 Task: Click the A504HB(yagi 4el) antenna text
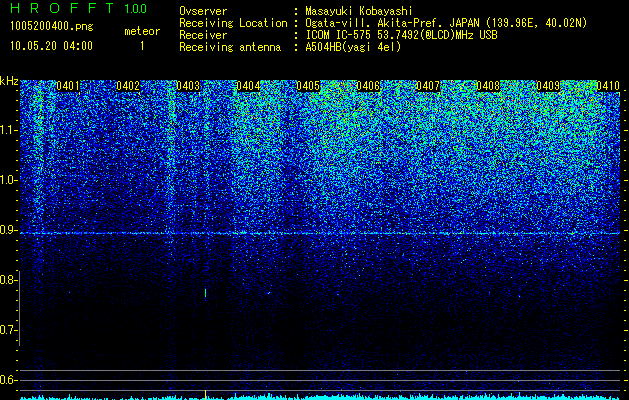[353, 47]
